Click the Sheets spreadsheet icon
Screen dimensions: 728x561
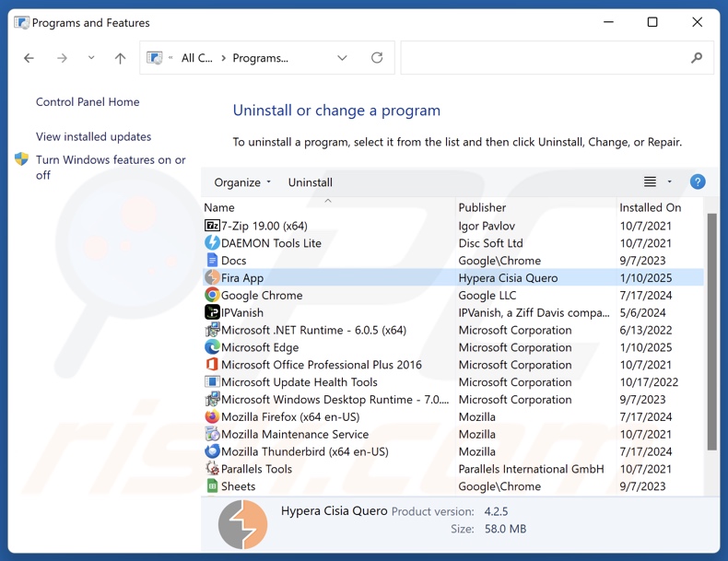[x=212, y=485]
